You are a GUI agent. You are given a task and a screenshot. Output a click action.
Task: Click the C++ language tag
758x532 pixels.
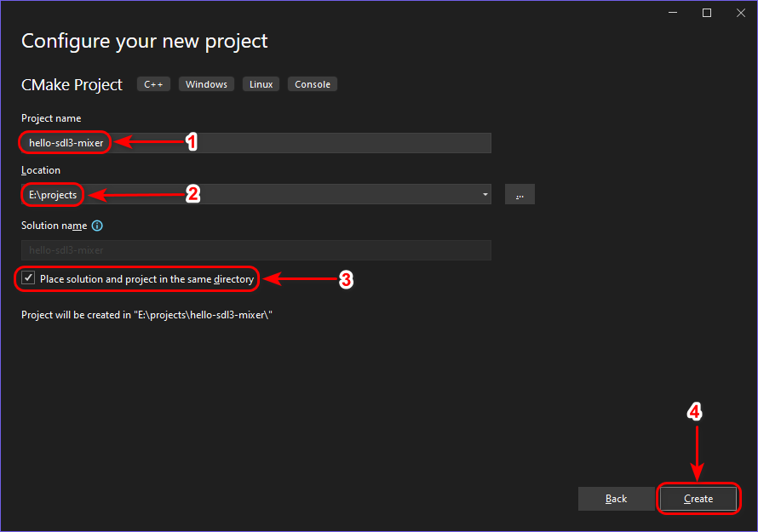pos(154,84)
